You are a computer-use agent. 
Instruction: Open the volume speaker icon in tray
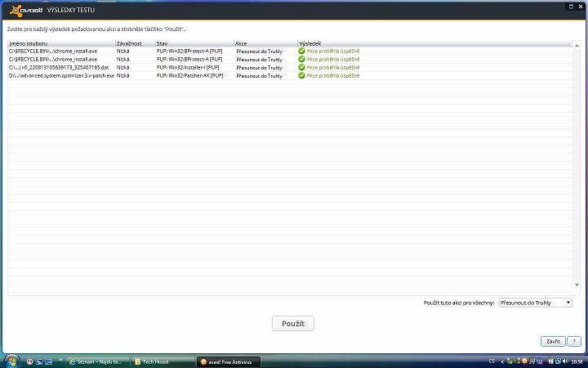click(565, 361)
